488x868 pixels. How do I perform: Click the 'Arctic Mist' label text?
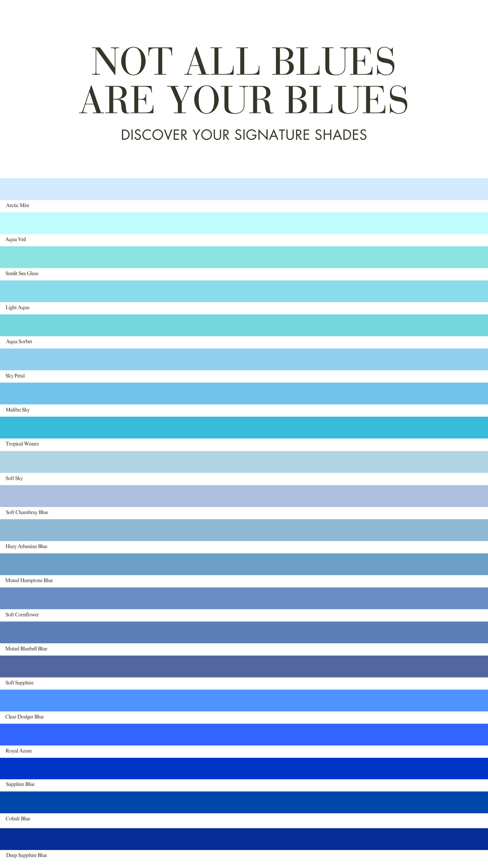pyautogui.click(x=17, y=206)
